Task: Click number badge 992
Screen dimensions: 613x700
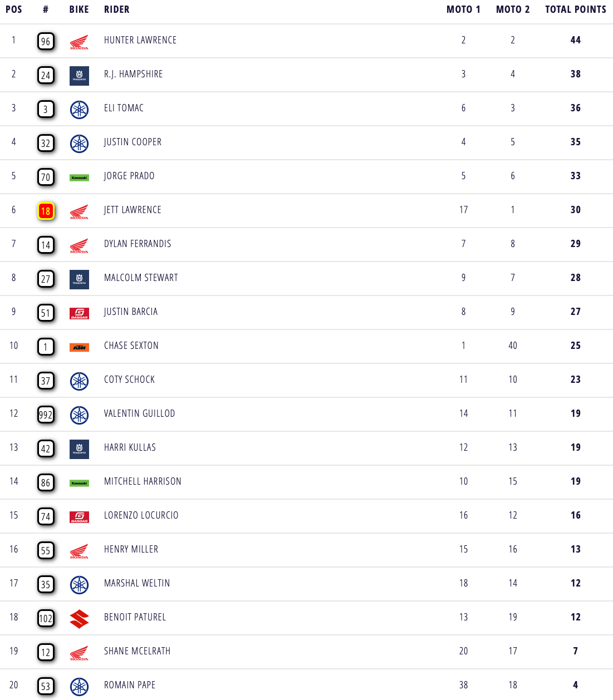Action: point(46,415)
